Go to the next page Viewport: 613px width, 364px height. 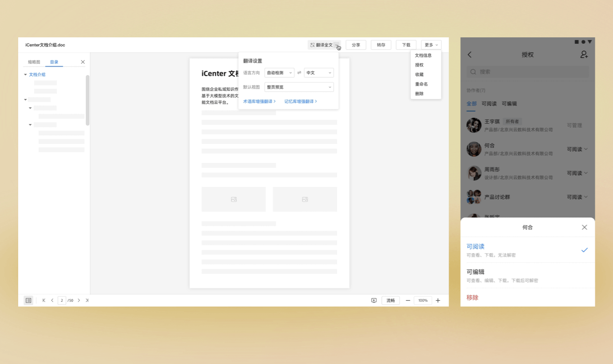pos(79,300)
